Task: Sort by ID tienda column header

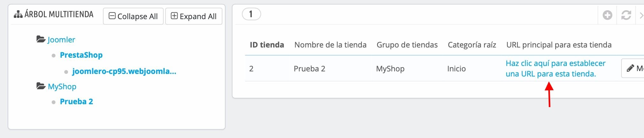Action: 267,45
